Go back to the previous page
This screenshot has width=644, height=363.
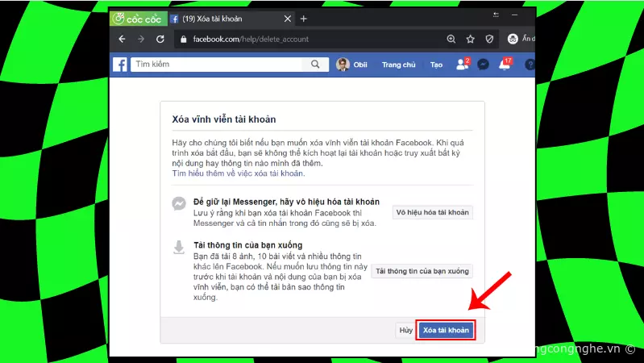click(x=122, y=39)
